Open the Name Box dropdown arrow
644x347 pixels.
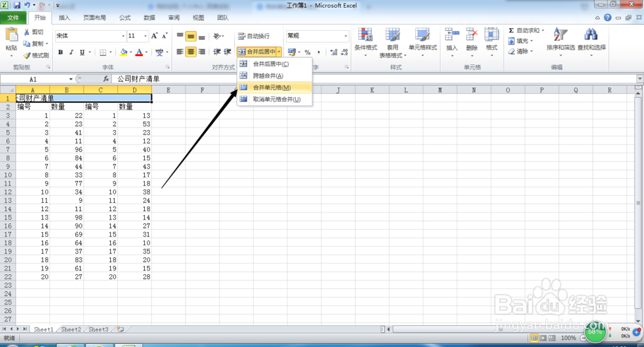(71, 79)
